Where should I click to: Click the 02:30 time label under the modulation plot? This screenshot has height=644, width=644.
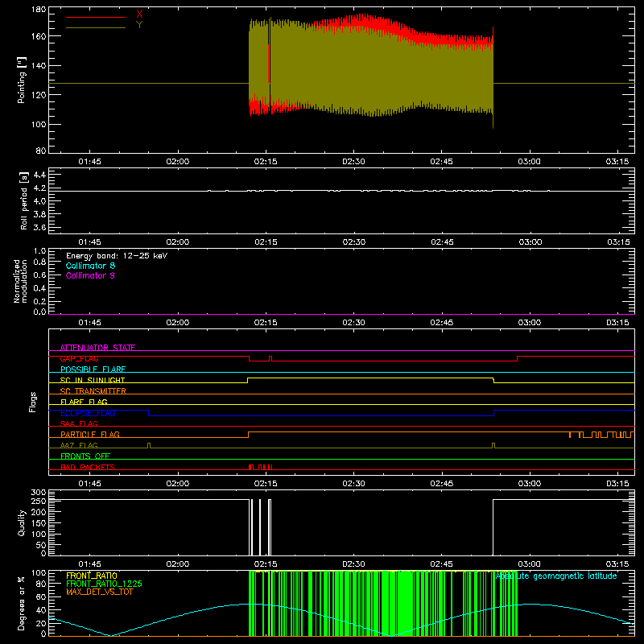[x=353, y=323]
